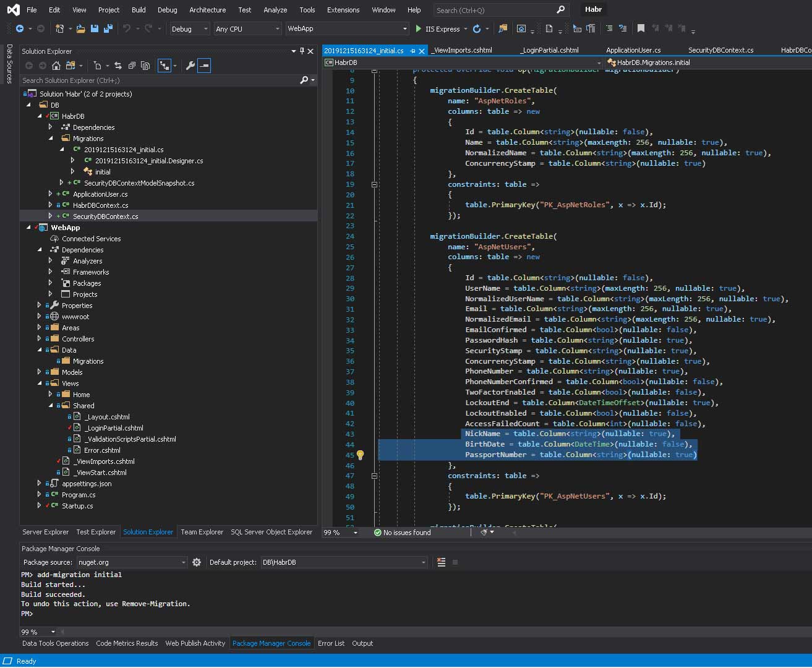Viewport: 812px width, 668px height.
Task: Open Properties wrench icon in Solution Explorer
Action: (x=190, y=66)
